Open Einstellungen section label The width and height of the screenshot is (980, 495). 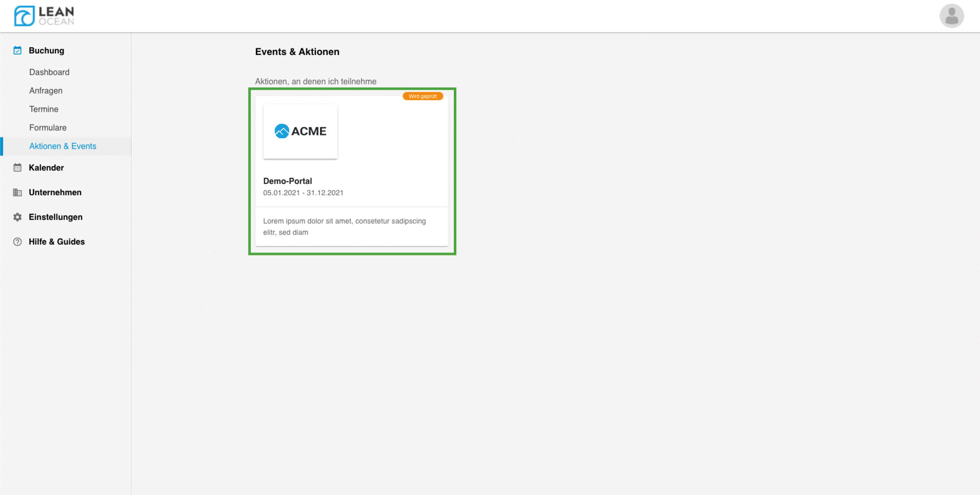[x=55, y=217]
